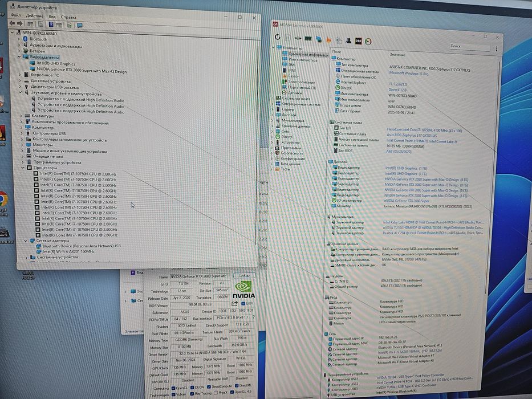Image resolution: width=532 pixels, height=399 pixels.
Task: Expand Мониторы node in Device Manager
Action: tap(22, 145)
